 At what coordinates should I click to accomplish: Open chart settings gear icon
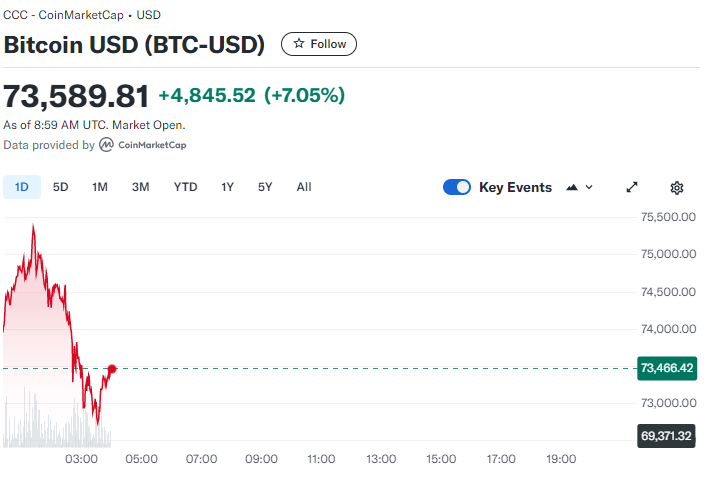[x=676, y=187]
